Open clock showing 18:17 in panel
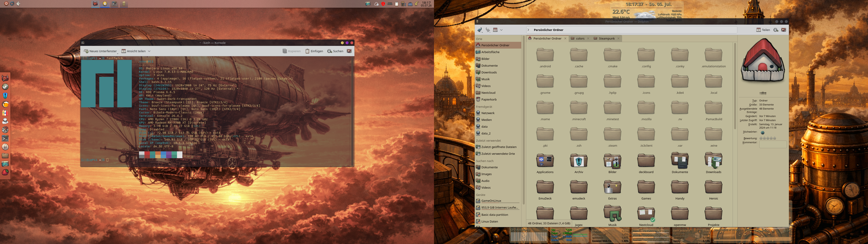 (426, 4)
